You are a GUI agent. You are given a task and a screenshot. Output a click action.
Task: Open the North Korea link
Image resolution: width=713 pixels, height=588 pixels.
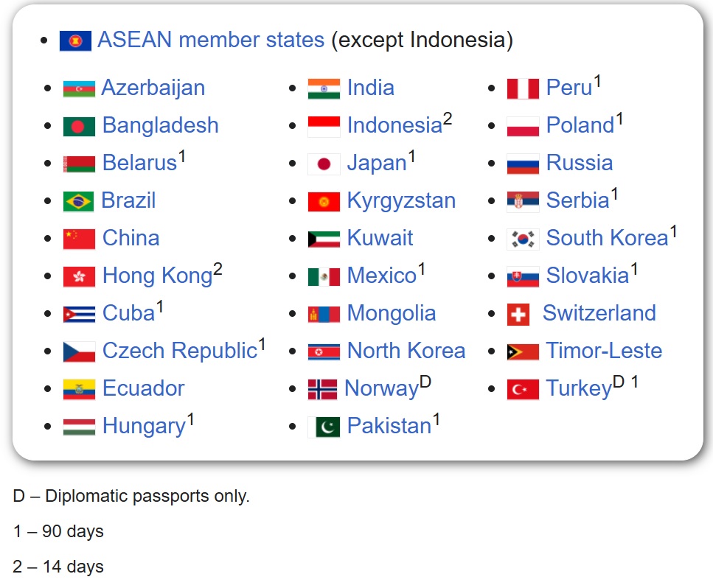406,351
